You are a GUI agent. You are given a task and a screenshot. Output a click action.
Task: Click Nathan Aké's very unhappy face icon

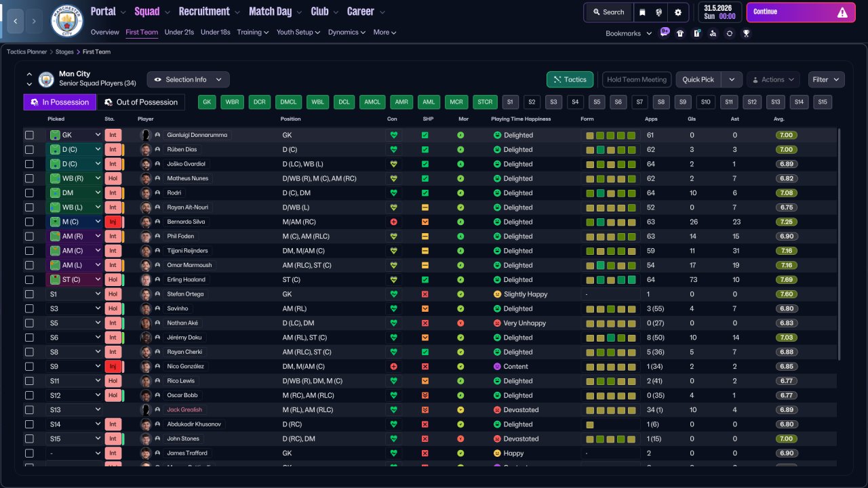click(497, 323)
